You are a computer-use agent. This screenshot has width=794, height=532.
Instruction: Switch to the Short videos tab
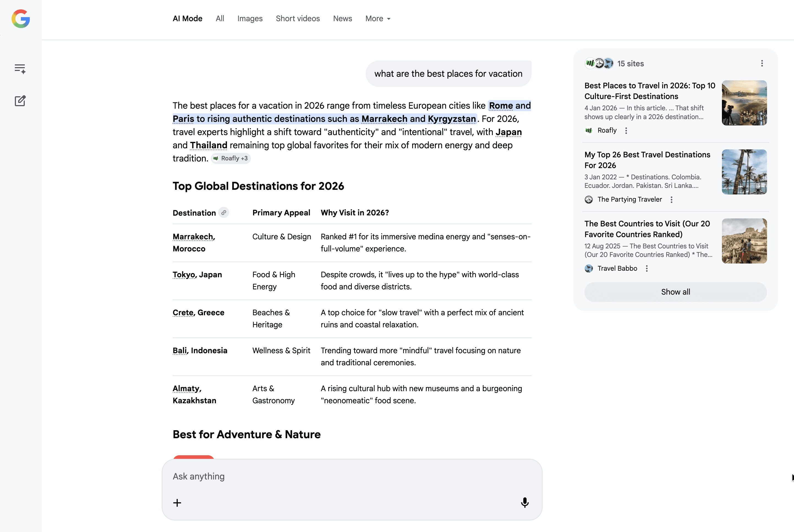(298, 19)
